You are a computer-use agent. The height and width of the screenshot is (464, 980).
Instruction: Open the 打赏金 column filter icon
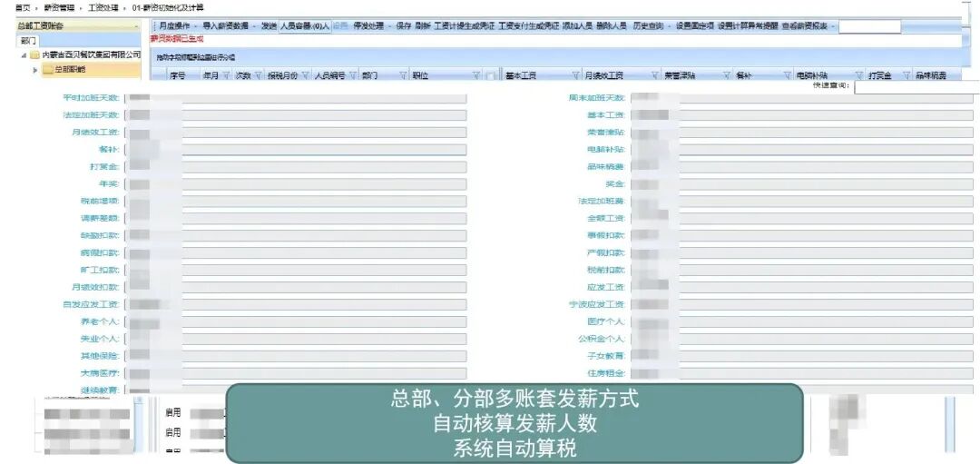[905, 75]
